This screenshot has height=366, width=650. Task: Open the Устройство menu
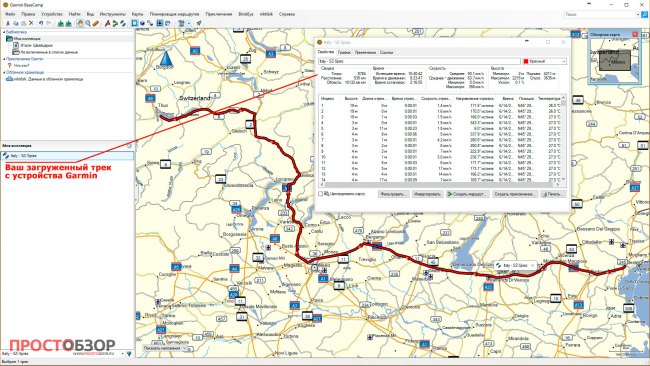coord(52,14)
